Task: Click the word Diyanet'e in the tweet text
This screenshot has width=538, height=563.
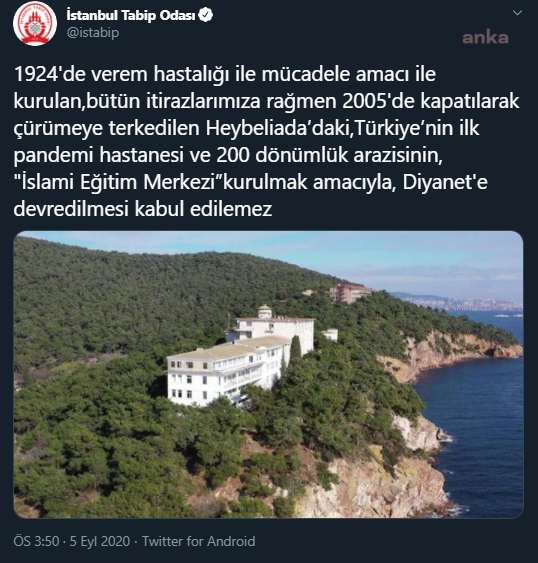Action: tap(445, 182)
